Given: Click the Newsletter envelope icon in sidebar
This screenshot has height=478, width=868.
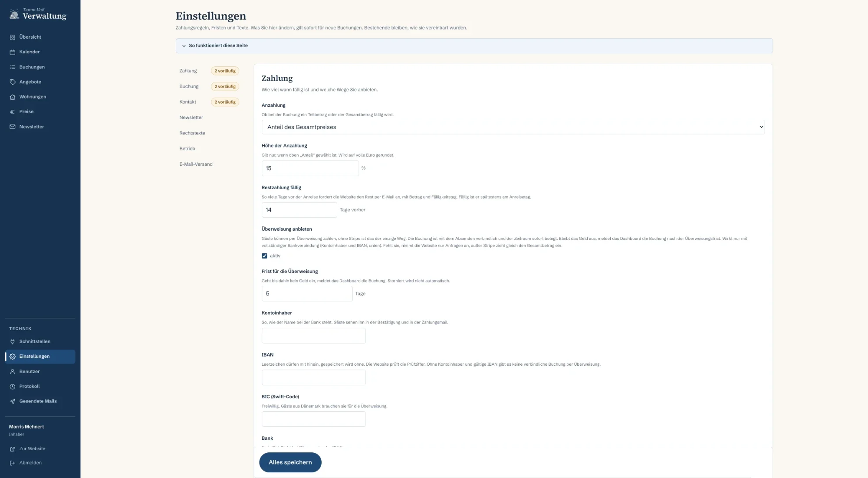Looking at the screenshot, I should tap(12, 127).
